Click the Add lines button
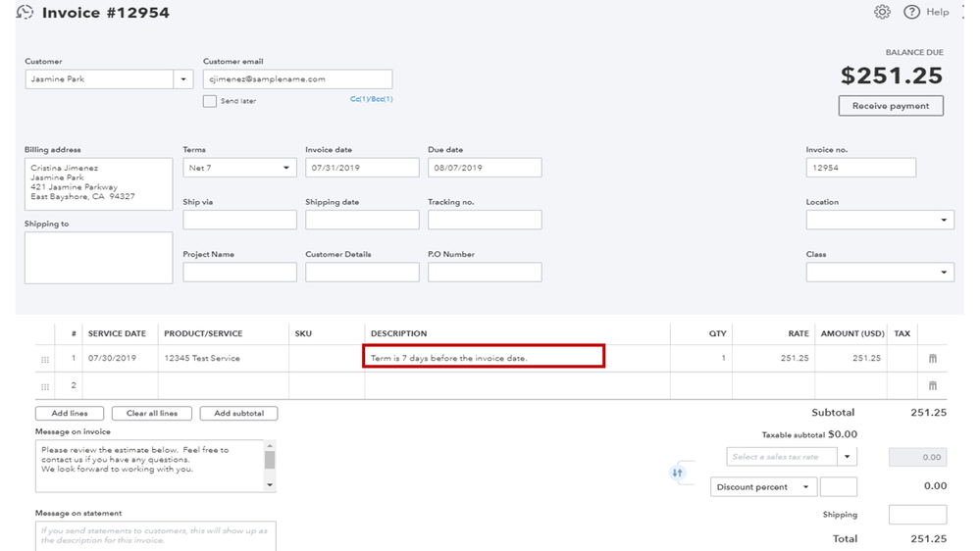The height and width of the screenshot is (551, 980). pos(69,414)
